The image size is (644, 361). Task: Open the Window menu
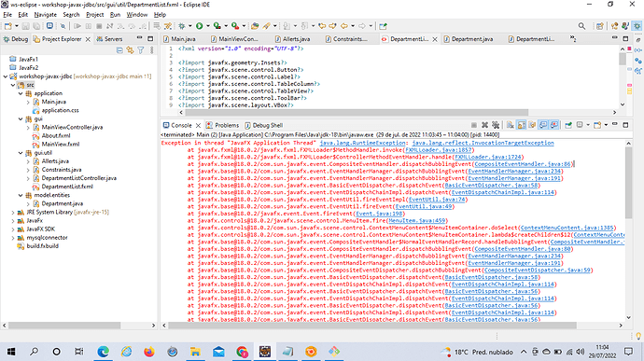pyautogui.click(x=137, y=14)
